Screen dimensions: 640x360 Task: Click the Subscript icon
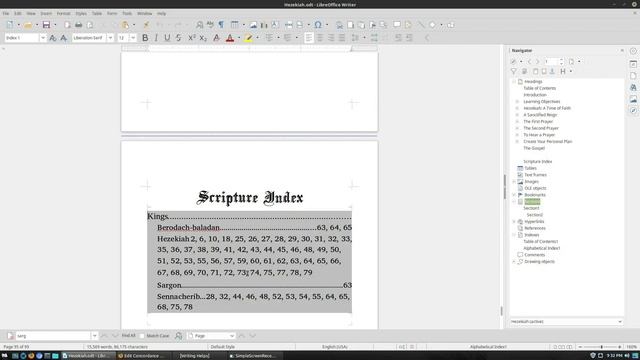203,38
